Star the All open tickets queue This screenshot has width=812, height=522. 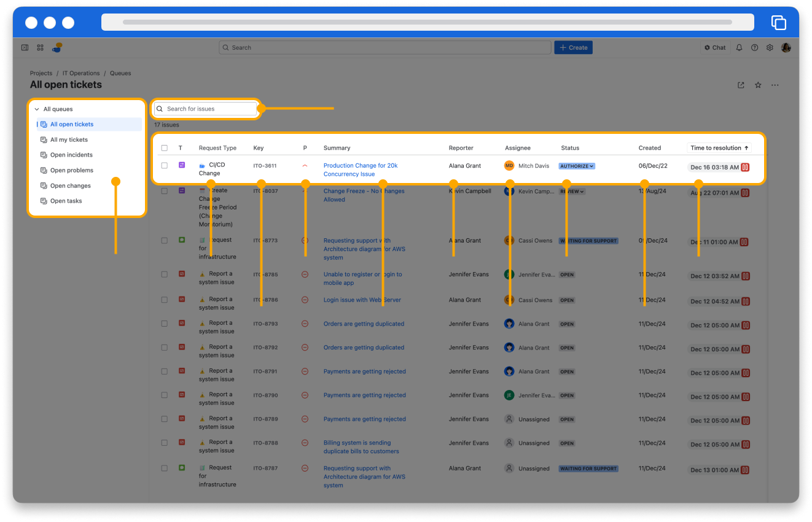pos(758,85)
